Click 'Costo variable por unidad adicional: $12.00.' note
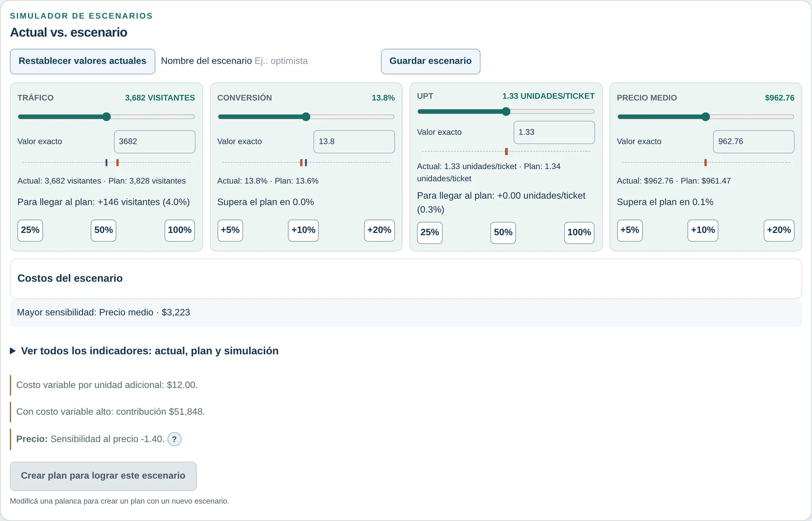 pyautogui.click(x=107, y=385)
